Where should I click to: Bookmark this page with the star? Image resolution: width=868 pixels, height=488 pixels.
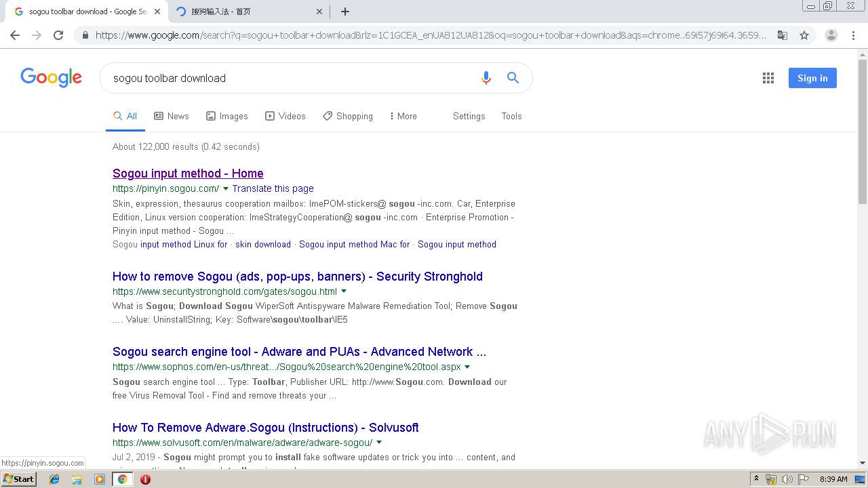pos(804,35)
